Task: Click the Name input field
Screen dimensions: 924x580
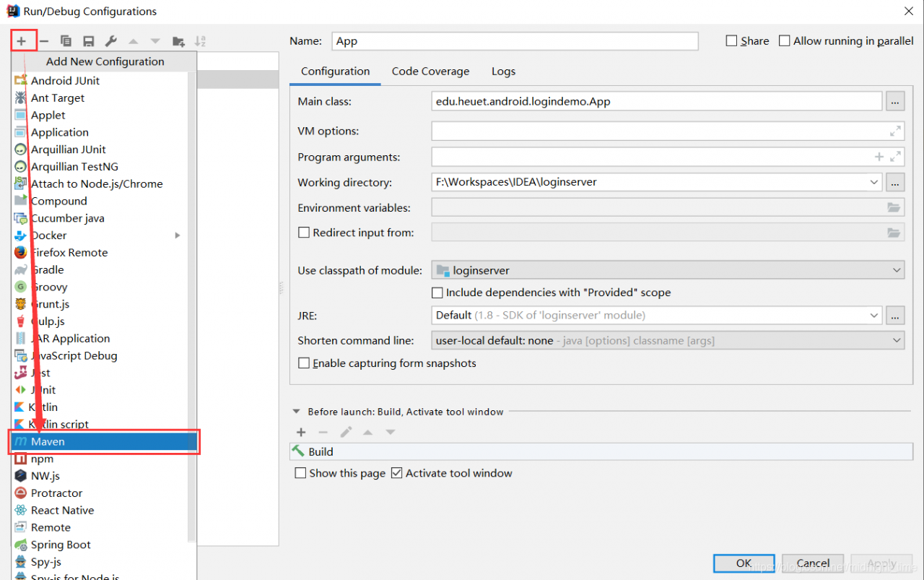Action: coord(515,41)
